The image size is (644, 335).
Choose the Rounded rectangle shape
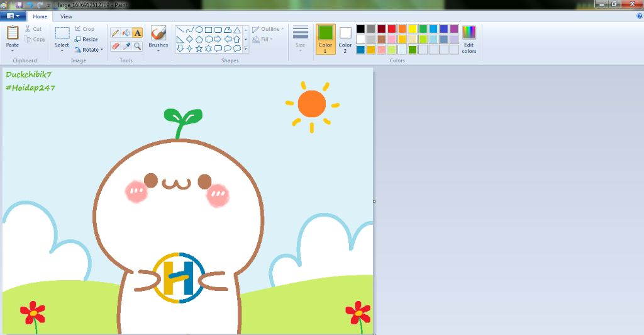tap(218, 30)
